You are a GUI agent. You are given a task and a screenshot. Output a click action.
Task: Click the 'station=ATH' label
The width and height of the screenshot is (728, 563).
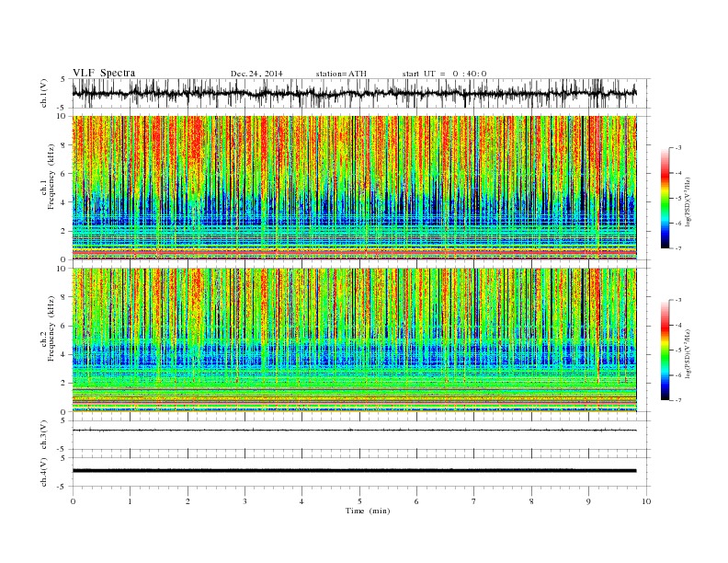pos(341,74)
